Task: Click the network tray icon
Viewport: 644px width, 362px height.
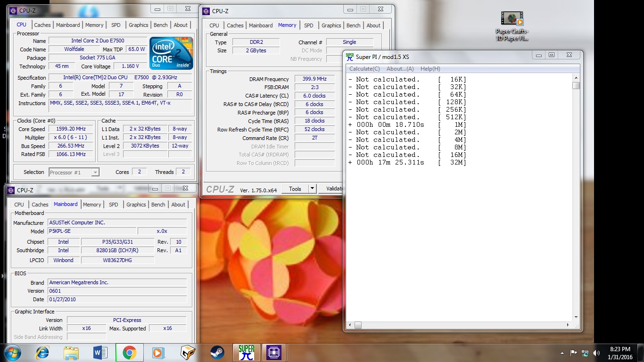Action: (585, 353)
